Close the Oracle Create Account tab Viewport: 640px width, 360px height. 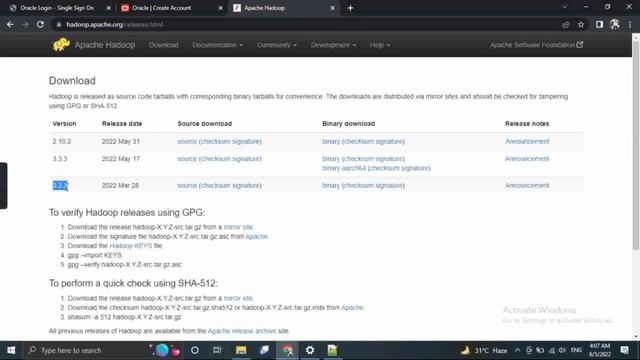point(220,8)
